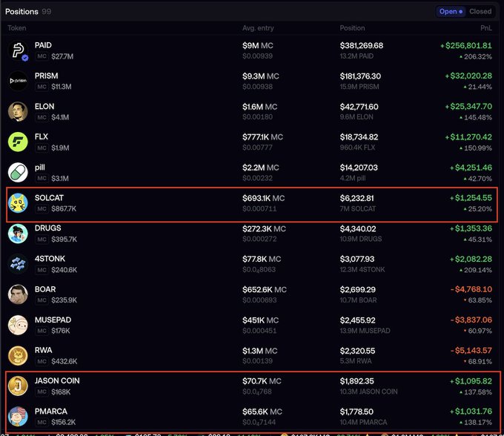This screenshot has height=436, width=504.
Task: Click the Positions heading count 99
Action: (x=46, y=12)
